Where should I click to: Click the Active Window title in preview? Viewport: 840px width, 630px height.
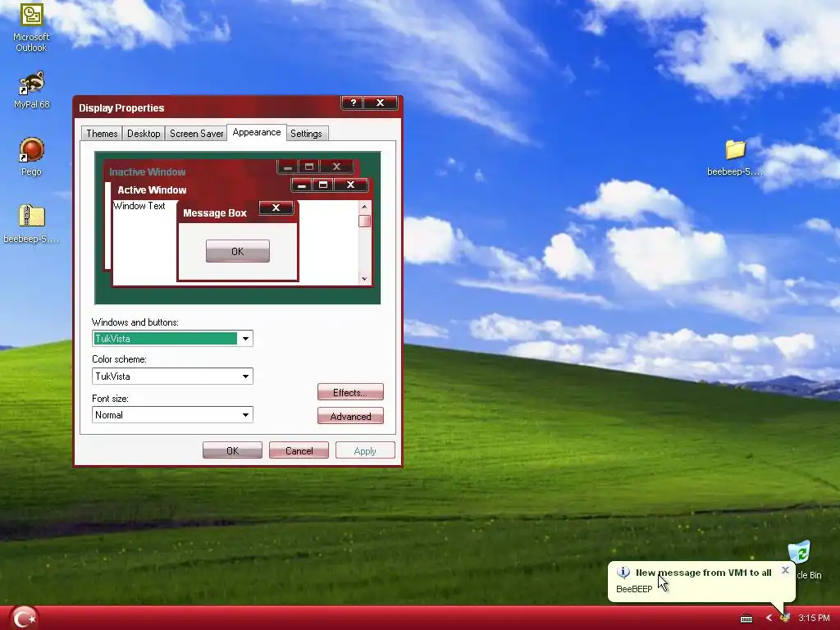pos(152,190)
